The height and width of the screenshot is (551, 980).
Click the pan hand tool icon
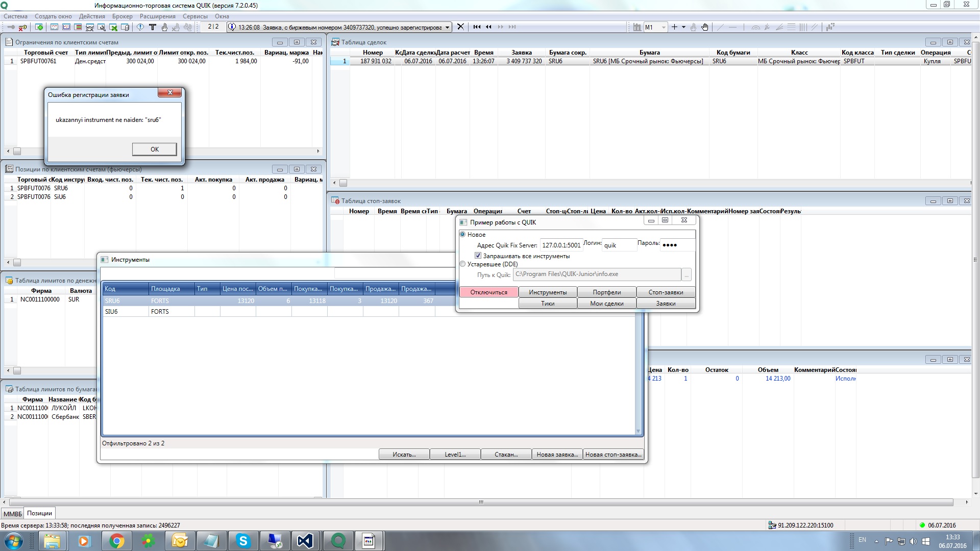705,27
